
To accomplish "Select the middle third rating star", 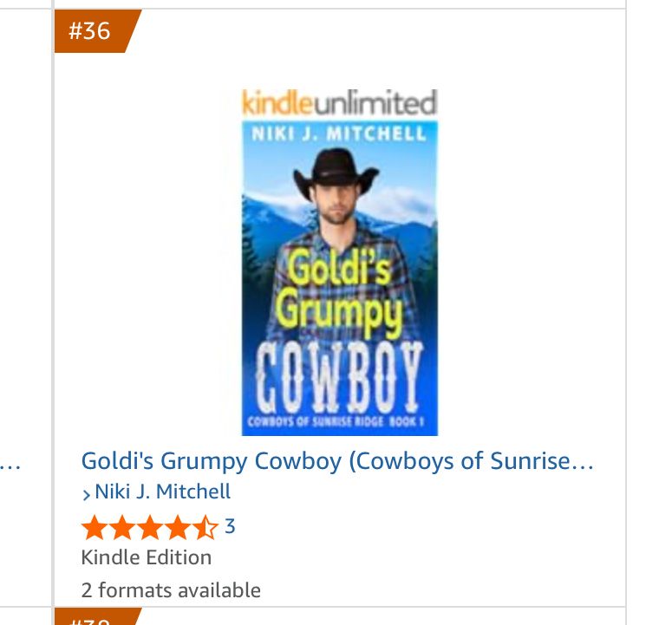I will [149, 527].
